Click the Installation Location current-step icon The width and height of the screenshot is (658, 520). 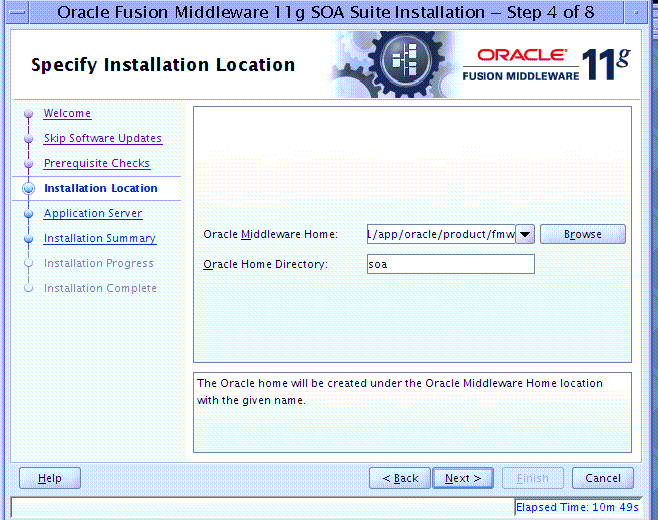(x=29, y=188)
